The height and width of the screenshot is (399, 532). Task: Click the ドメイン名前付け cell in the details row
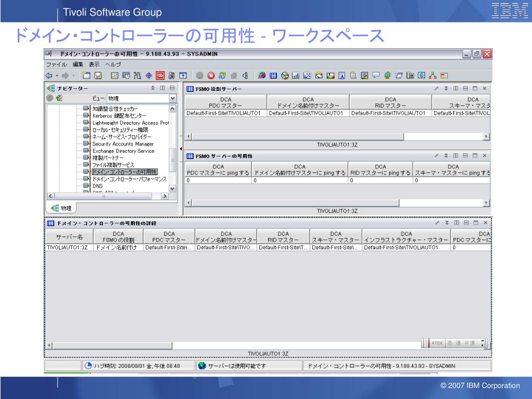point(118,248)
